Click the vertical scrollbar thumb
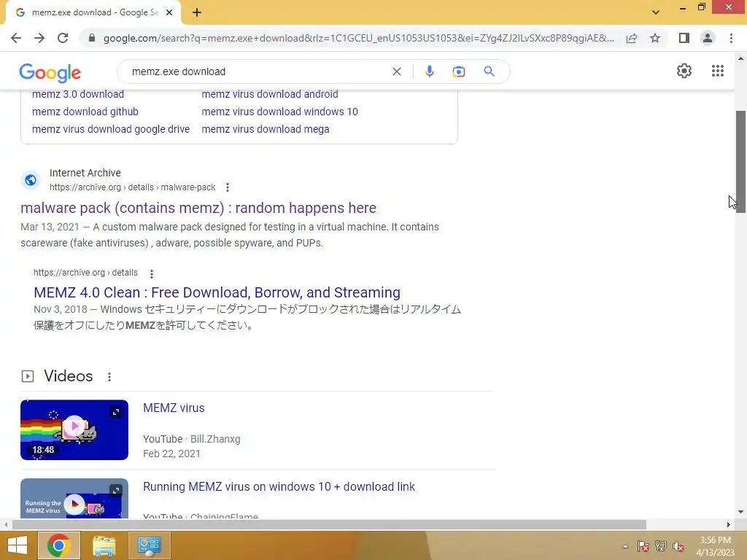Viewport: 747px width, 560px height. click(740, 161)
